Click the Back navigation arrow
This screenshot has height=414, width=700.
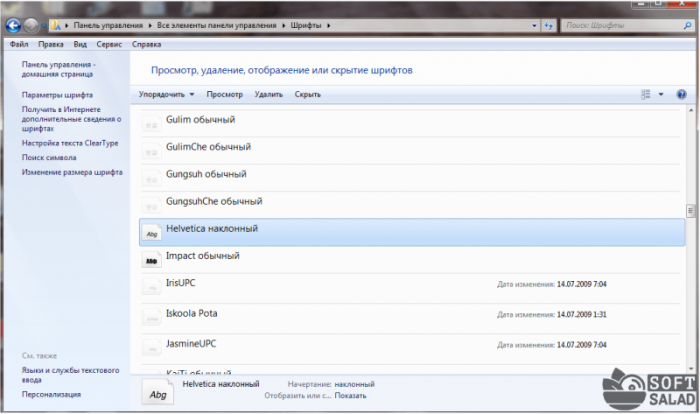coord(13,25)
